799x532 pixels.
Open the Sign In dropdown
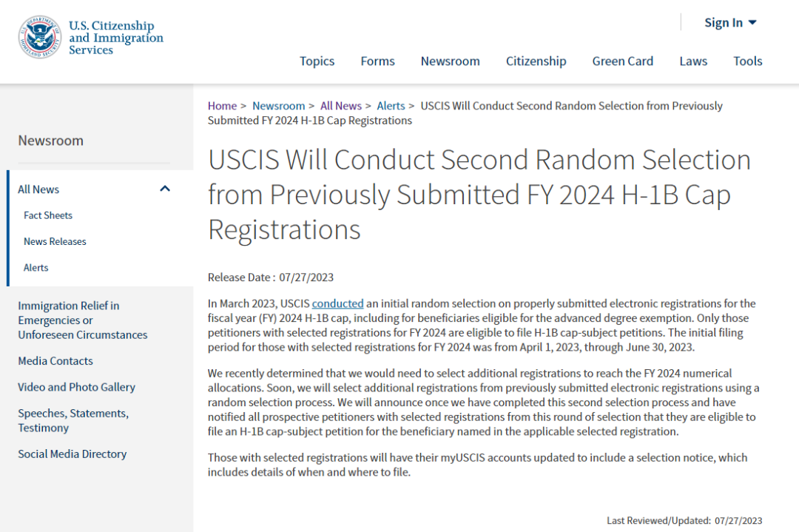pyautogui.click(x=730, y=23)
